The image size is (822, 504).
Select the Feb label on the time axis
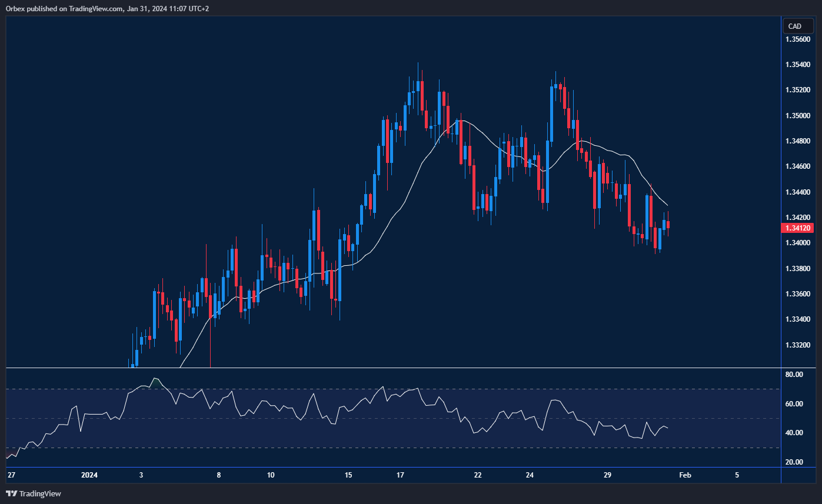[x=685, y=475]
